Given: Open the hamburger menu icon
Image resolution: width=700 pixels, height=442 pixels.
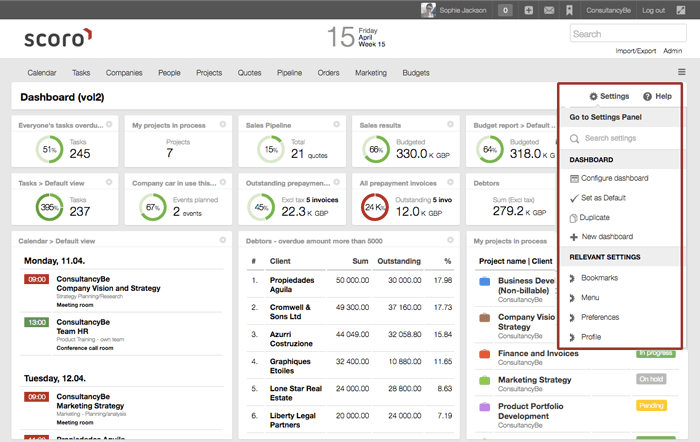Looking at the screenshot, I should tap(681, 72).
